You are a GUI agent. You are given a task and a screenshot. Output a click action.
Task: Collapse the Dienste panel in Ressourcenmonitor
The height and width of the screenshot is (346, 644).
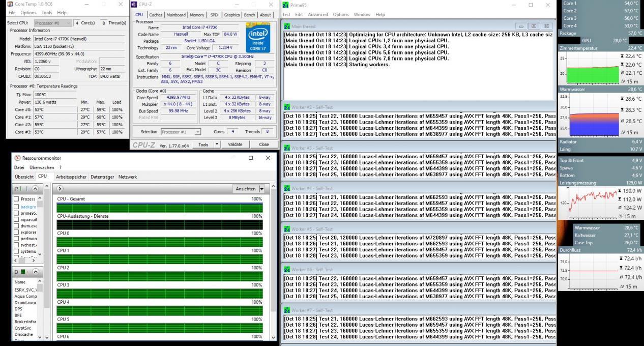37,272
